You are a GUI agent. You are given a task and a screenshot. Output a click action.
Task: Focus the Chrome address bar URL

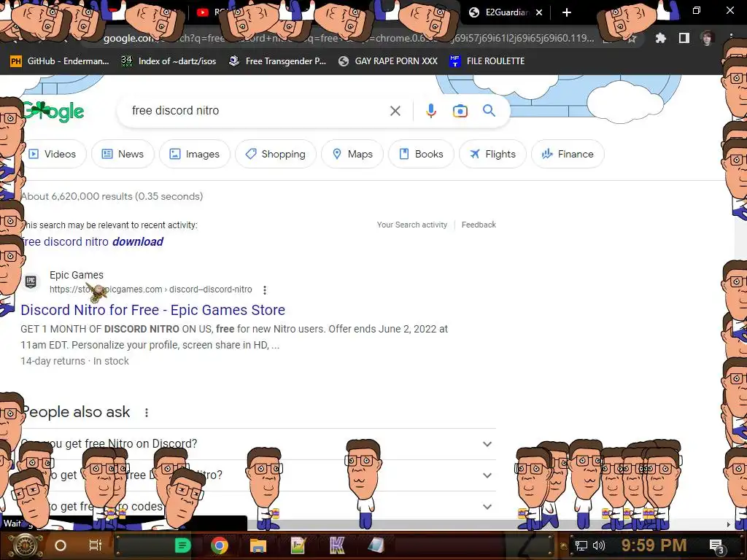tap(348, 38)
